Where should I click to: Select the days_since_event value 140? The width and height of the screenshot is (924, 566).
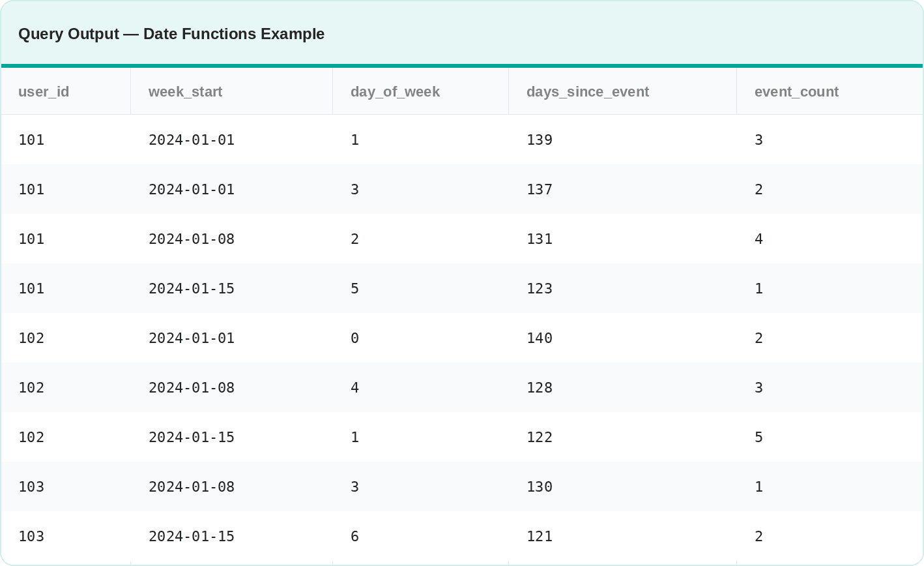pyautogui.click(x=540, y=338)
